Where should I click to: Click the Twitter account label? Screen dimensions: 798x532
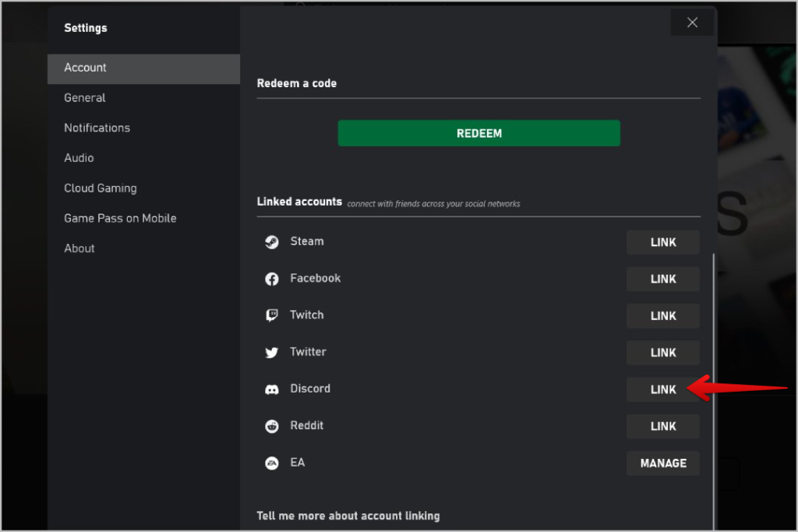pyautogui.click(x=308, y=352)
